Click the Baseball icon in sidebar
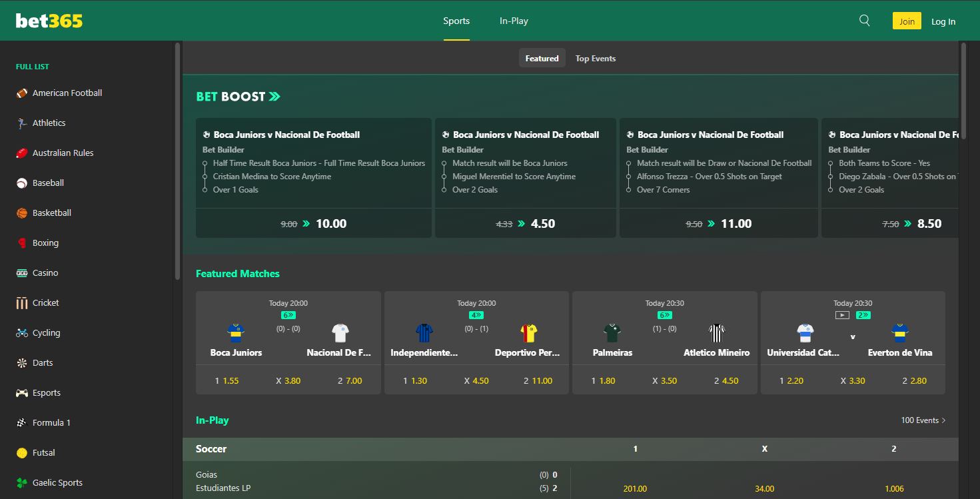The image size is (980, 499). pos(22,183)
